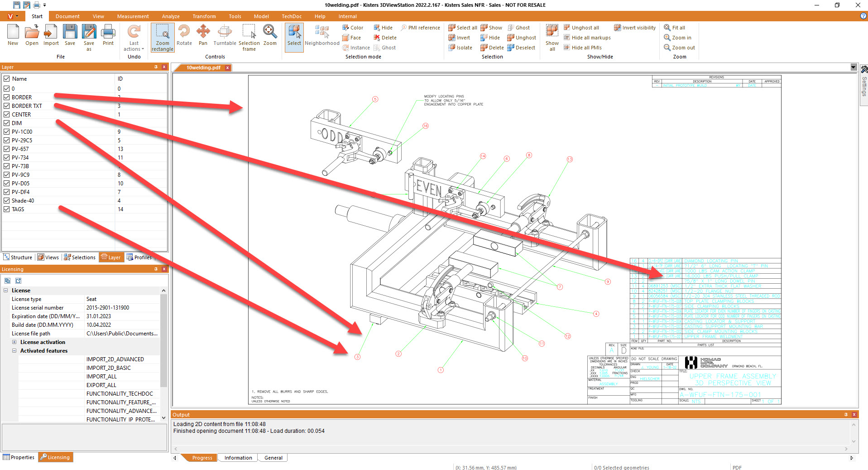Toggle the PV-1C00 layer checkbox

[x=7, y=131]
